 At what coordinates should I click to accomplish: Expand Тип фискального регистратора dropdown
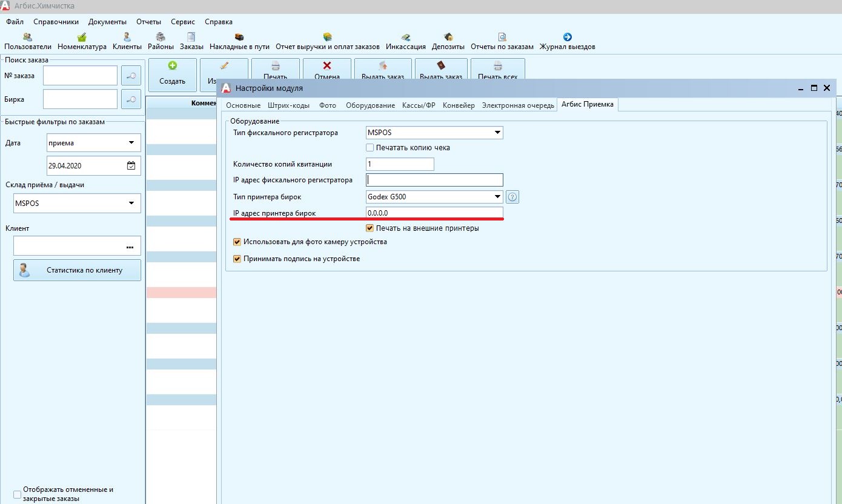pyautogui.click(x=497, y=133)
